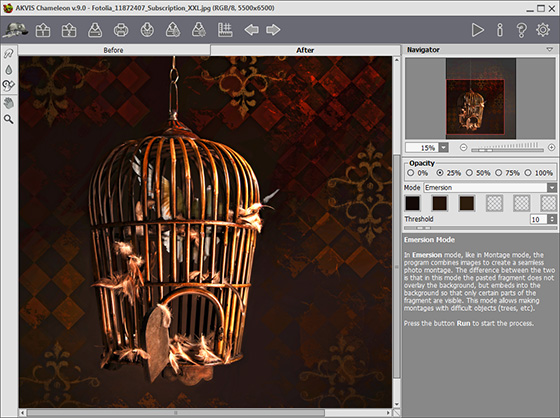This screenshot has height=418, width=560.
Task: Click the second empty checkered swatch
Action: 521,203
